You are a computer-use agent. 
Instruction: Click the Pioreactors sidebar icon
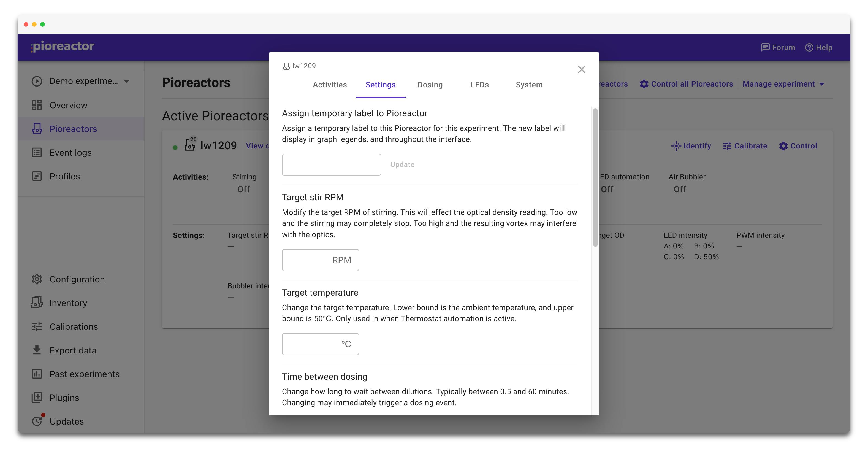[x=37, y=129]
